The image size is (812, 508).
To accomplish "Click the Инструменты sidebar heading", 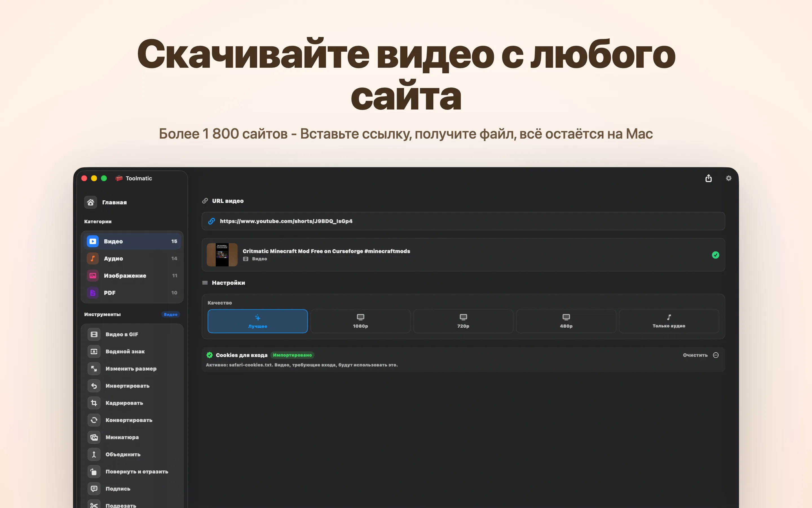I will (102, 314).
